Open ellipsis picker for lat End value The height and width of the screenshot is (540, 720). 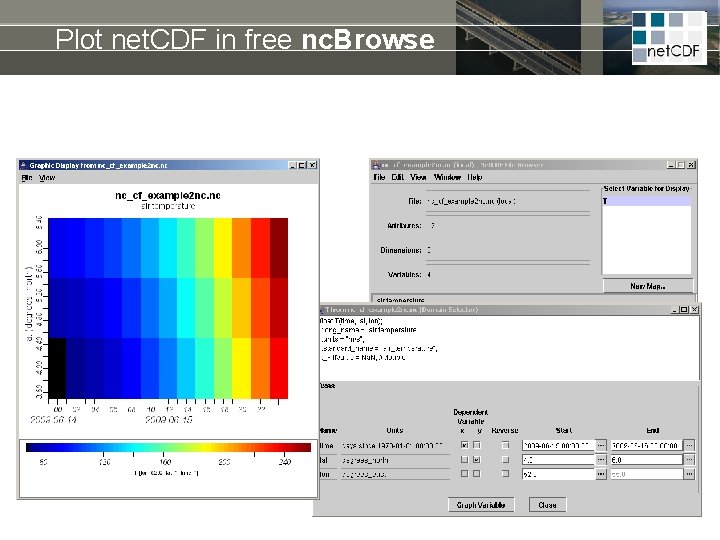click(689, 460)
